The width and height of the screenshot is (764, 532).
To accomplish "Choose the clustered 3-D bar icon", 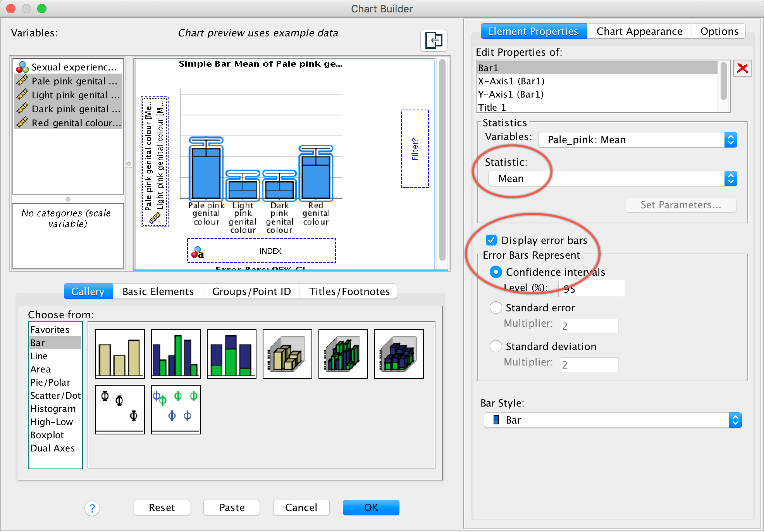I will coord(343,354).
